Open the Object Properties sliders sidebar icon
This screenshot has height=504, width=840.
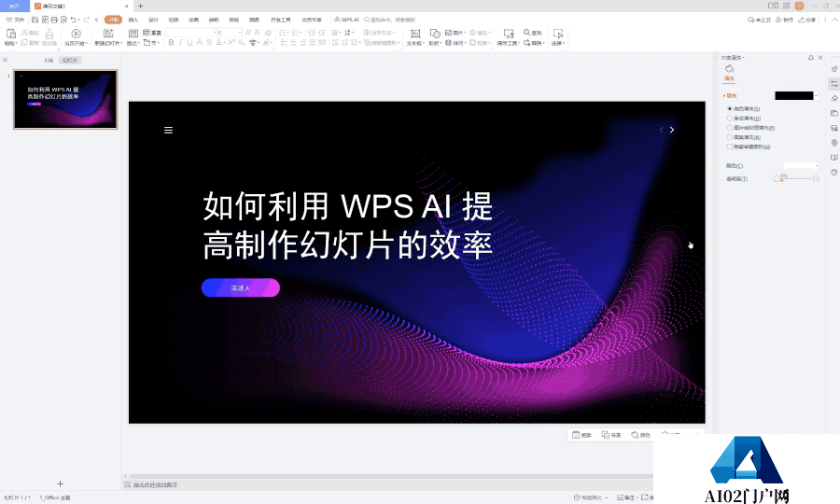834,84
